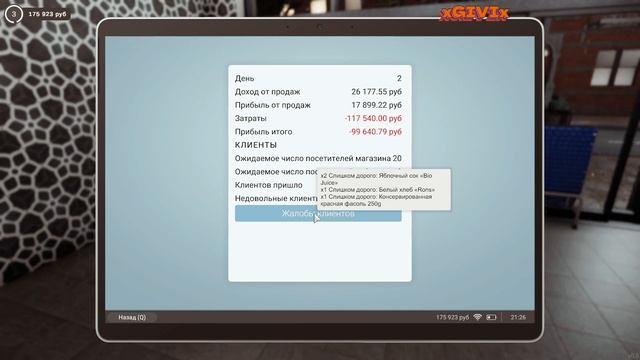The image size is (640, 360).
Task: Select the Прибыль от продаж label
Action: [x=273, y=105]
